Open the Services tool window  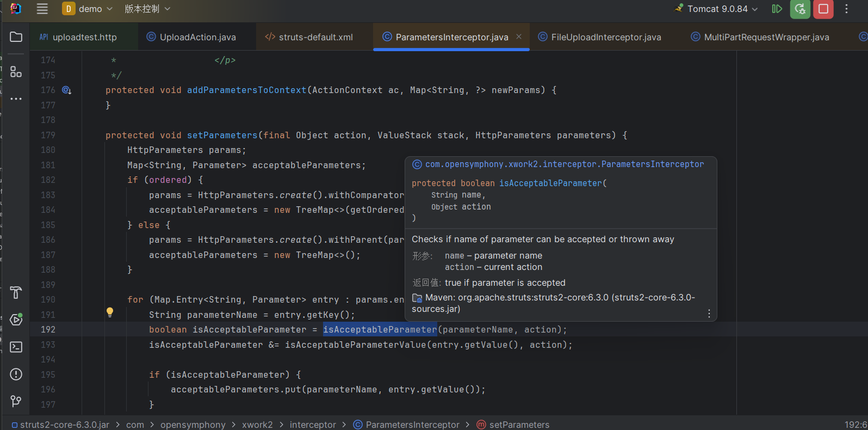pos(16,320)
